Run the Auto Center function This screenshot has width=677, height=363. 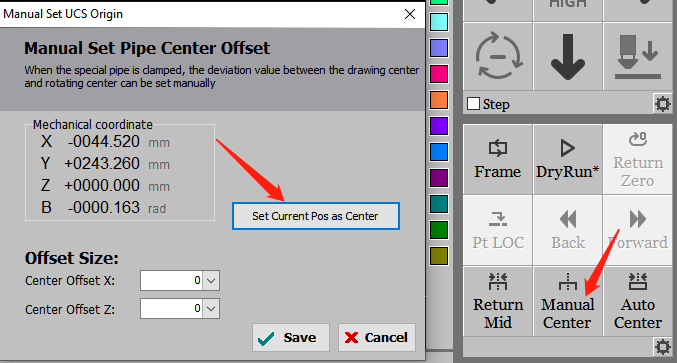click(x=637, y=301)
